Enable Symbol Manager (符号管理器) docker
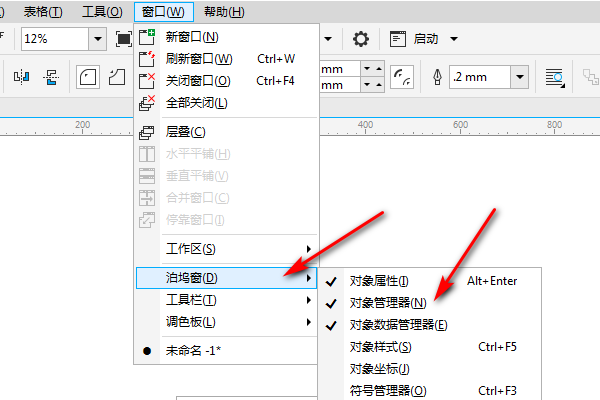Image resolution: width=600 pixels, height=400 pixels. [x=430, y=390]
